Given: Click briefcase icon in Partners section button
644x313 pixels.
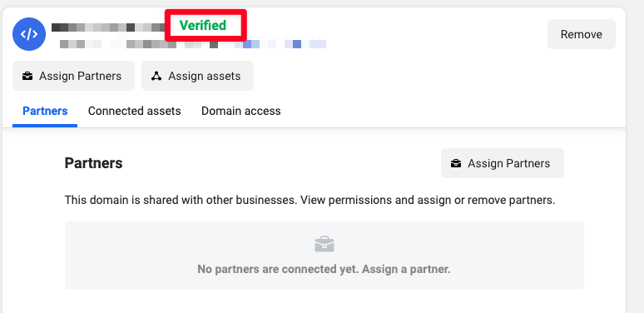Looking at the screenshot, I should pyautogui.click(x=456, y=163).
